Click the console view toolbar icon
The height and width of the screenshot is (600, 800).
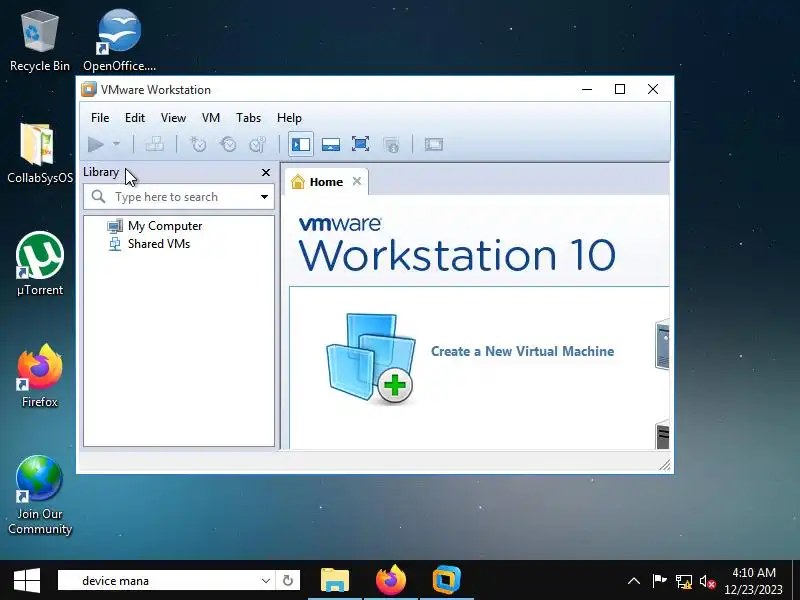pos(434,144)
